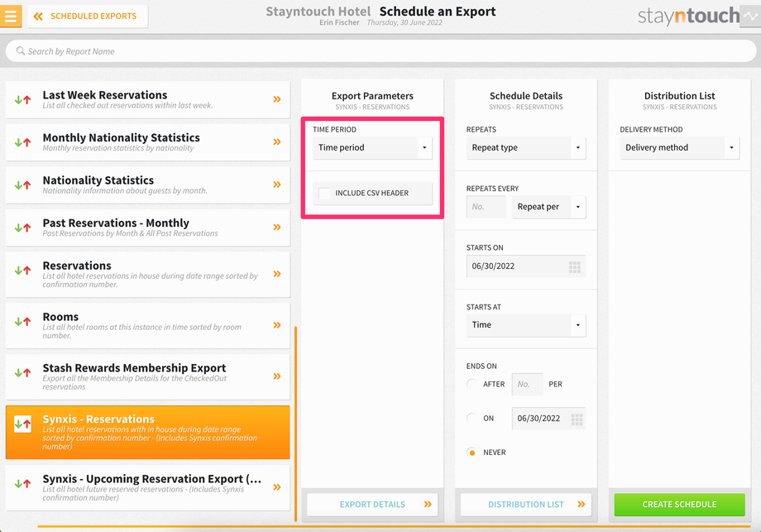Click export arrows icon for Synxis - Reservations

pos(23,424)
